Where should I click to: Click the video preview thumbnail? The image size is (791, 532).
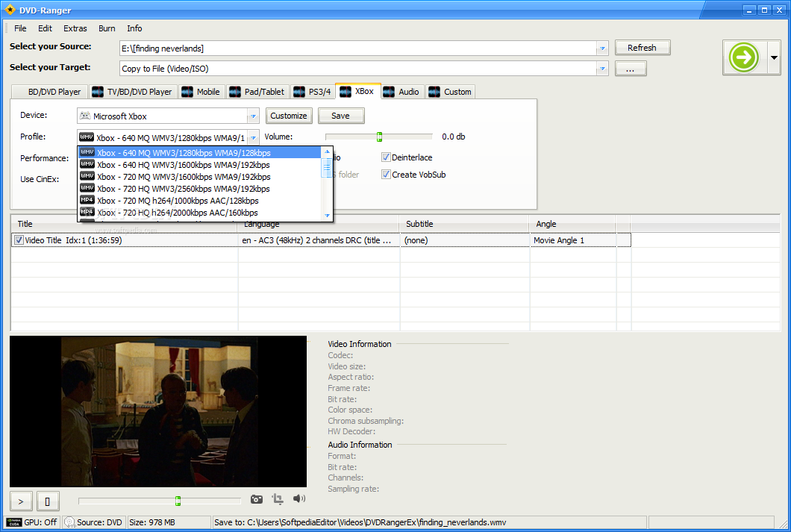(158, 411)
